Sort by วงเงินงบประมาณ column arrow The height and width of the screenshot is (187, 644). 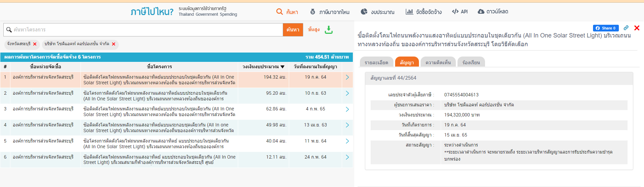(282, 67)
